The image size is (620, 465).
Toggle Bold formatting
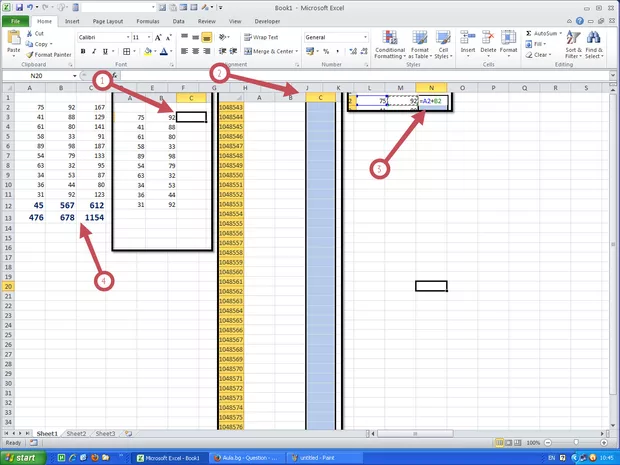coord(83,51)
